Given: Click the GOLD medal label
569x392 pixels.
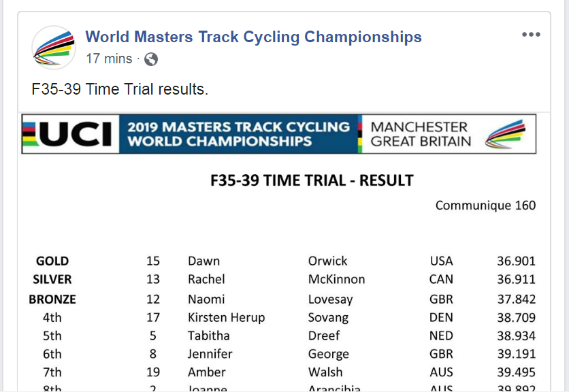Looking at the screenshot, I should coord(52,261).
